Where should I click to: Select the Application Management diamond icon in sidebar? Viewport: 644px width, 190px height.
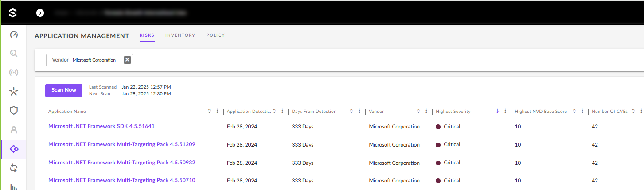pyautogui.click(x=14, y=149)
